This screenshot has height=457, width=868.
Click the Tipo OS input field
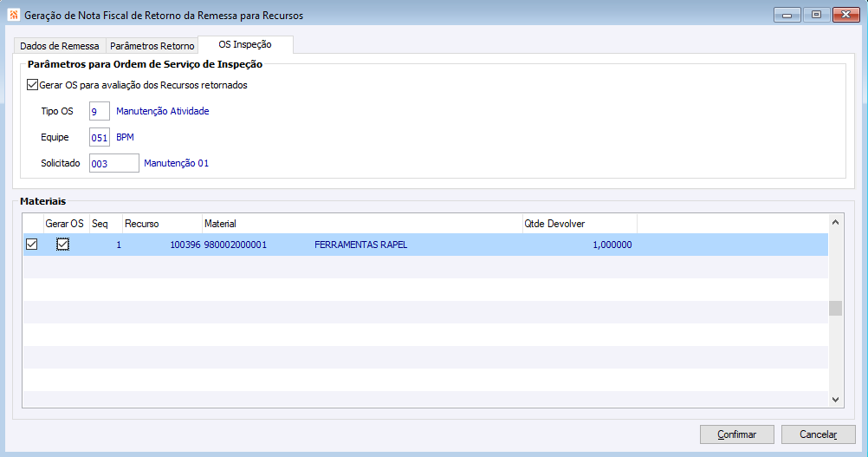(x=100, y=111)
